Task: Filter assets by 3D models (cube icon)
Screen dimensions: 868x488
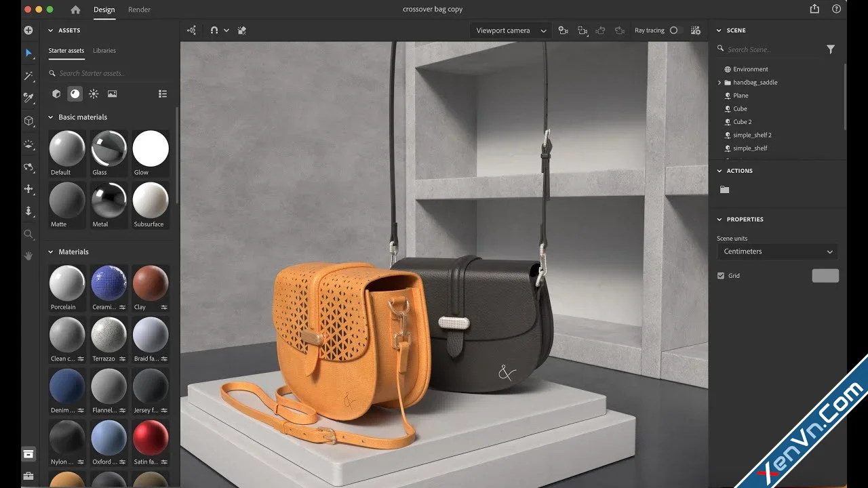Action: point(56,94)
